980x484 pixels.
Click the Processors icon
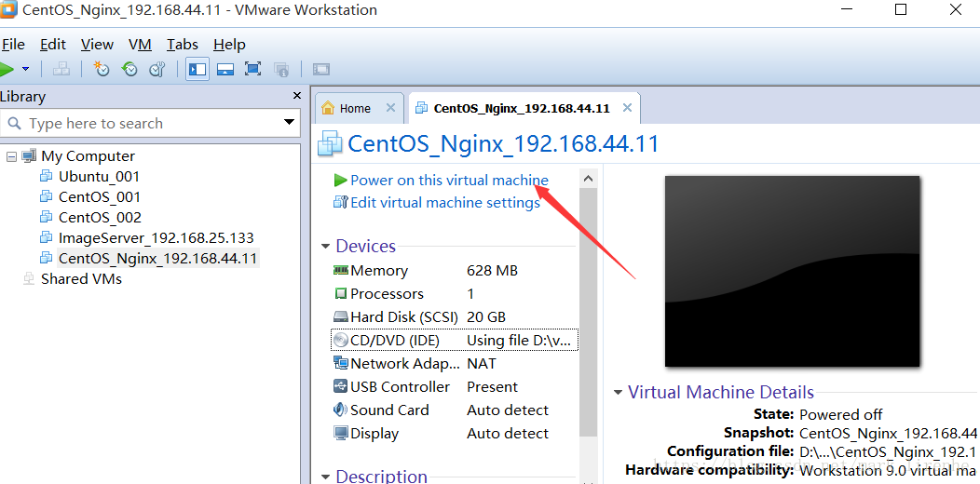tap(341, 293)
